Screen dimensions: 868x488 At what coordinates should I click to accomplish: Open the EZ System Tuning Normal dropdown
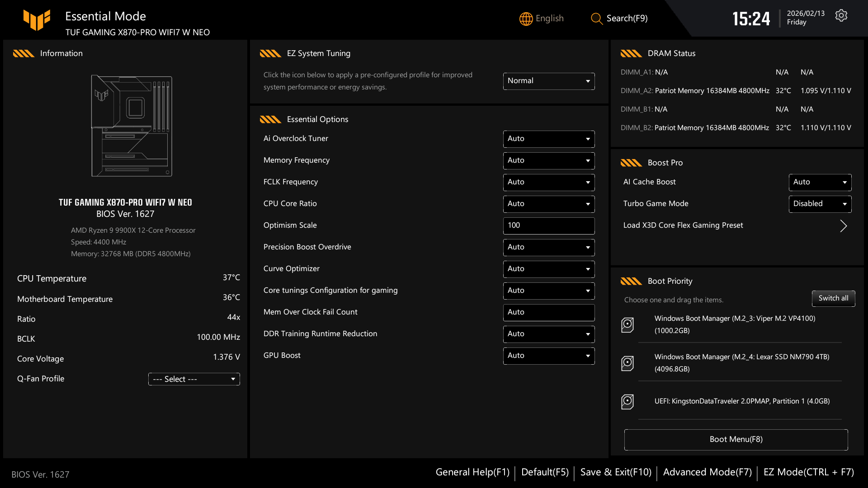pos(548,81)
